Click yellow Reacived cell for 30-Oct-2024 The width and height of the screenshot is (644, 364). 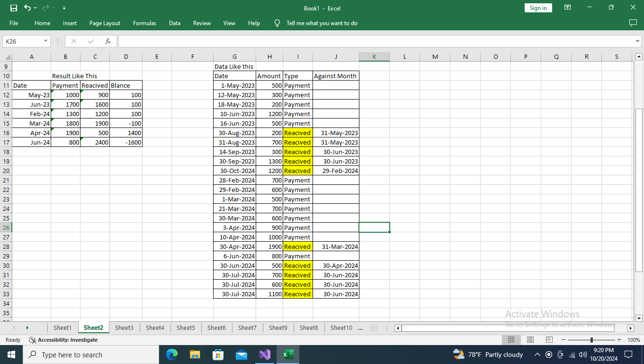coord(298,171)
